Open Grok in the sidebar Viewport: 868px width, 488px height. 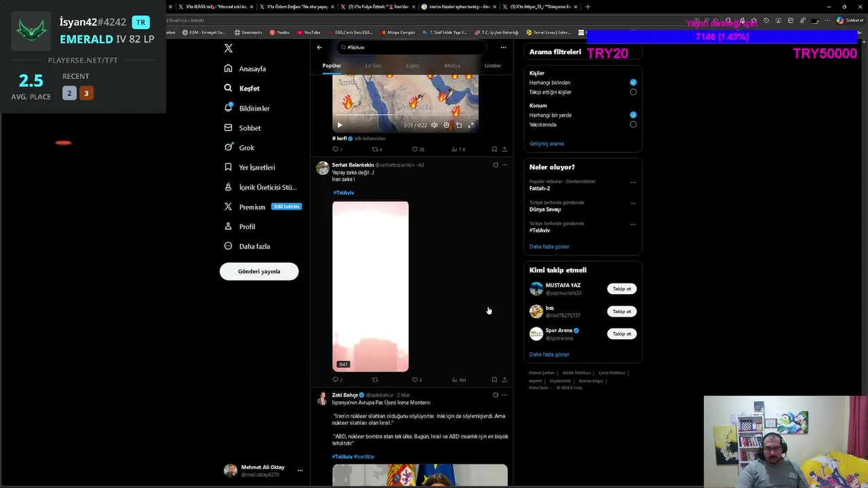click(x=239, y=148)
